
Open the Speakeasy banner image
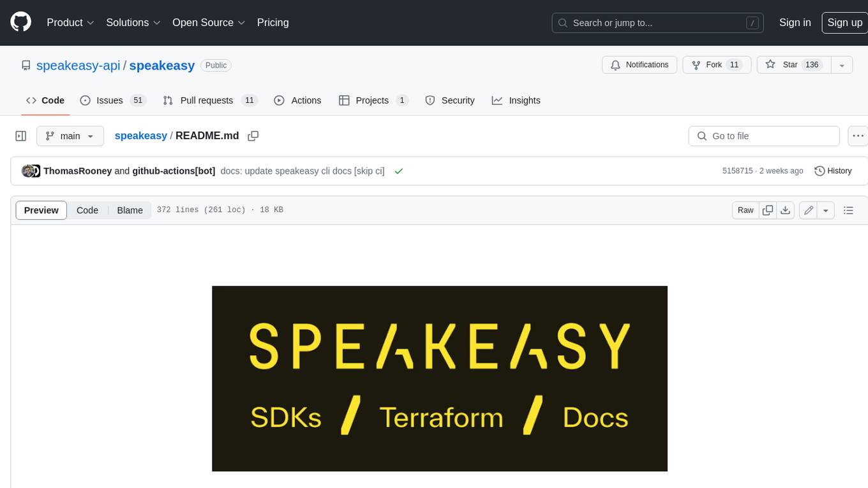[440, 379]
